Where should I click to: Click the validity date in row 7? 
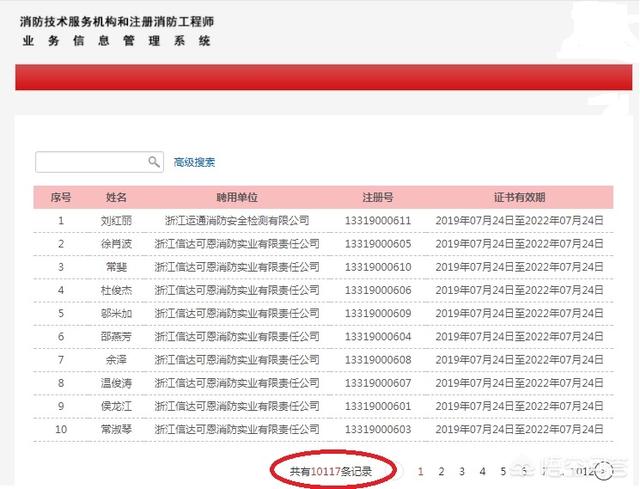click(x=520, y=360)
